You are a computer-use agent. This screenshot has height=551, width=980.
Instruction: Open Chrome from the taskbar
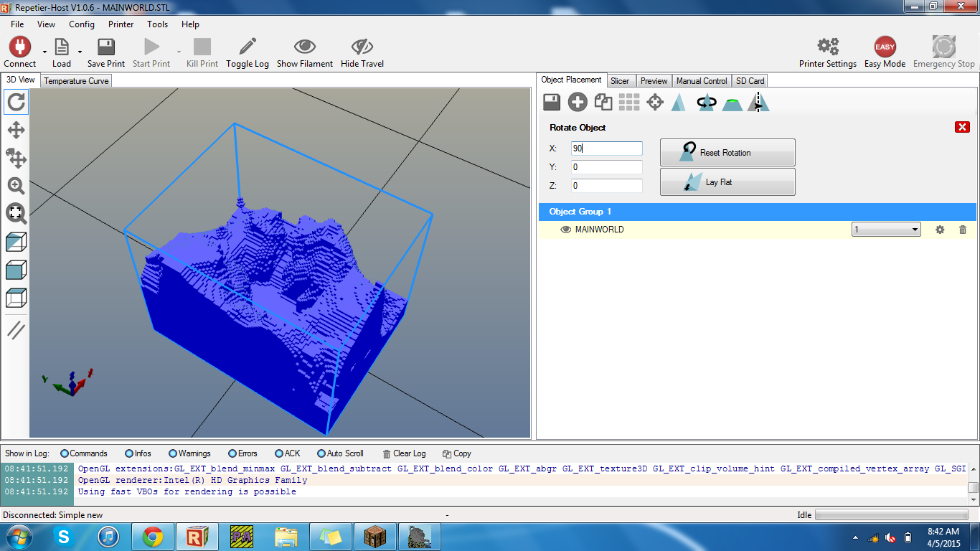[x=152, y=537]
